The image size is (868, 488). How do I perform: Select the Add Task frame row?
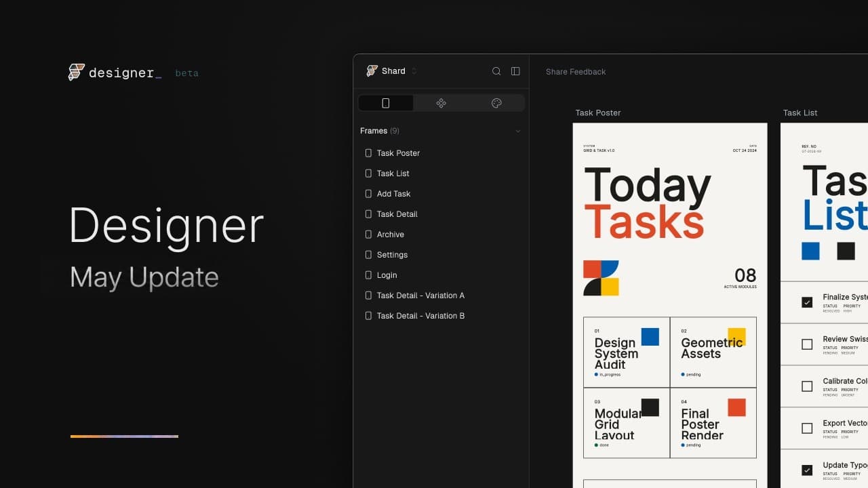tap(441, 194)
